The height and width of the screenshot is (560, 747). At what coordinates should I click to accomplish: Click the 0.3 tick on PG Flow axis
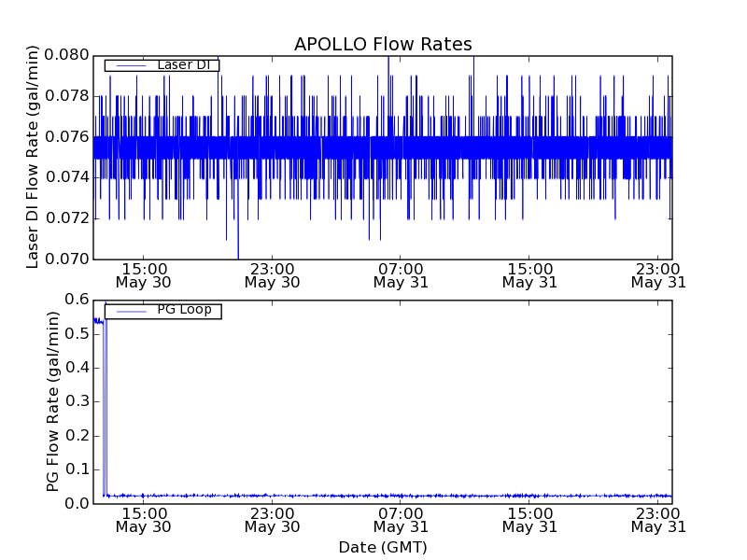77,401
